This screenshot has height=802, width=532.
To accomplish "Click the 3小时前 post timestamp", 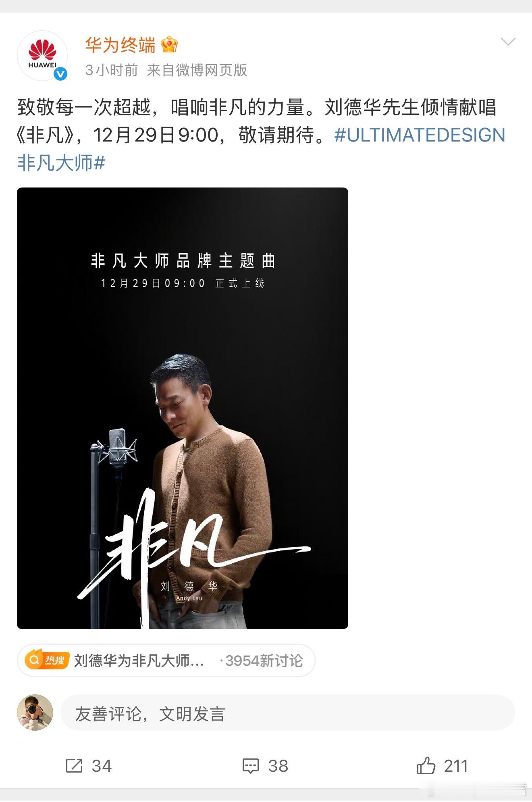I will tap(111, 70).
